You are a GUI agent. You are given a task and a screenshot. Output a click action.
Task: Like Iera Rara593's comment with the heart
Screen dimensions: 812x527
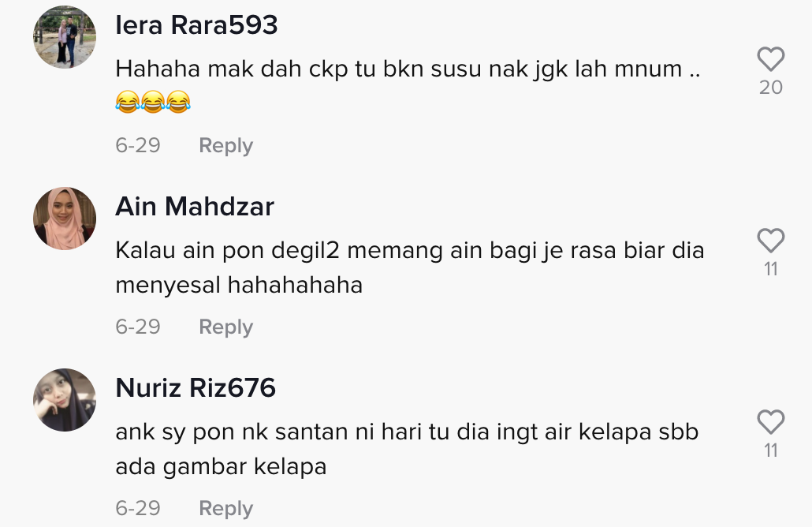tap(770, 58)
